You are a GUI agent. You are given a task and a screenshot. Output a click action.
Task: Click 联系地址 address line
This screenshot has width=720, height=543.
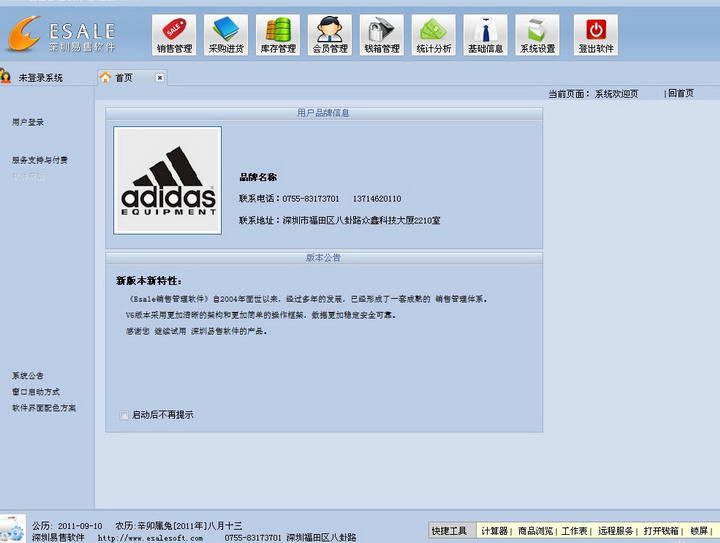tap(339, 220)
